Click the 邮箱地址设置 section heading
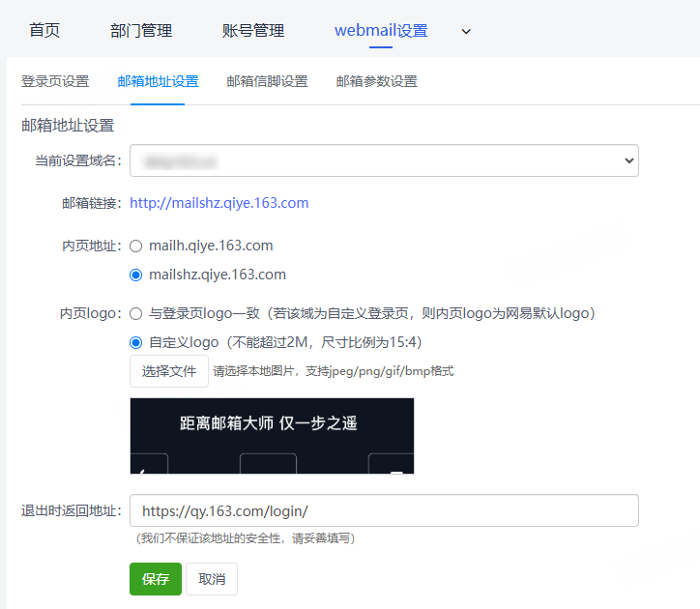 68,126
